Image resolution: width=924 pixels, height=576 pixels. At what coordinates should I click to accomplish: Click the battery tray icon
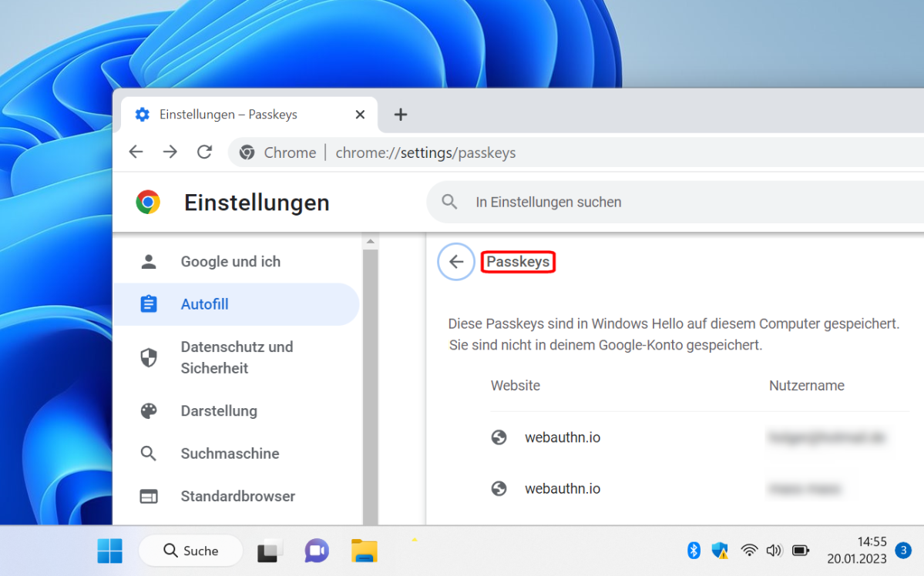800,550
